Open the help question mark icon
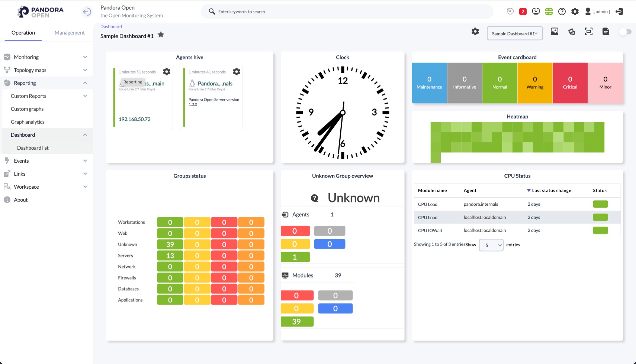Image resolution: width=636 pixels, height=364 pixels. (x=562, y=12)
